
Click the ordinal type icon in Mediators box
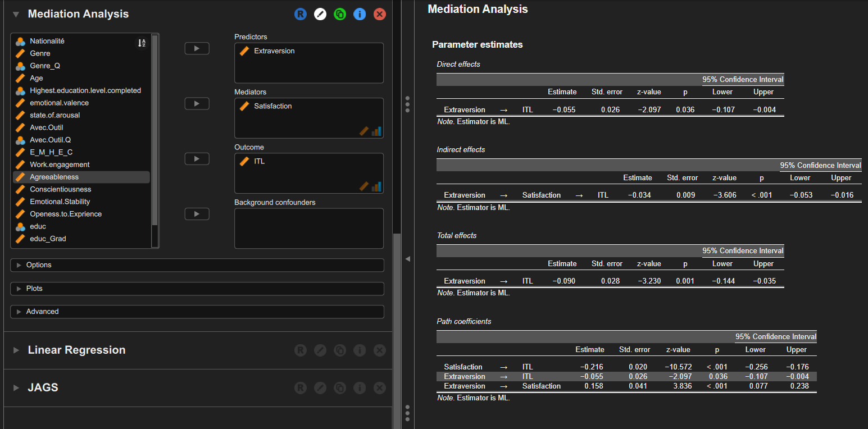(x=376, y=131)
